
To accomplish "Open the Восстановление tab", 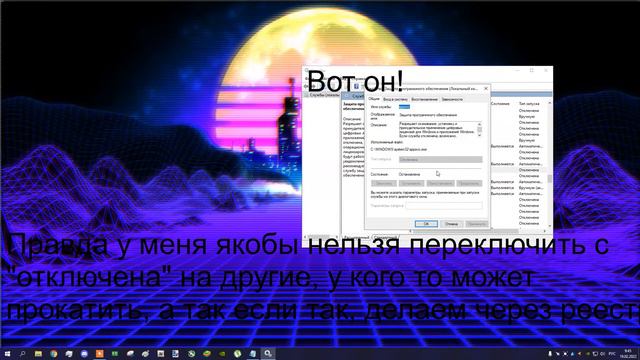I will [x=424, y=99].
